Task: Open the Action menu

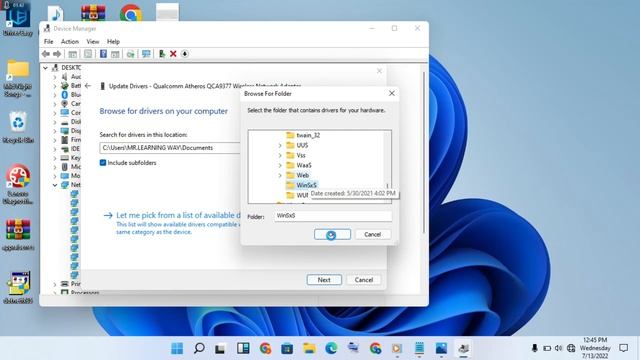Action: [x=70, y=42]
